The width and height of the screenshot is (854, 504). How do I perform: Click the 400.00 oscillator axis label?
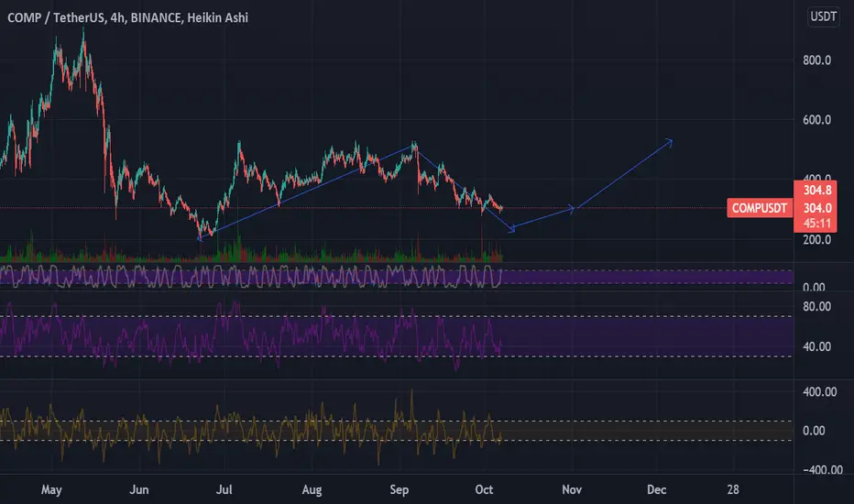(x=820, y=392)
